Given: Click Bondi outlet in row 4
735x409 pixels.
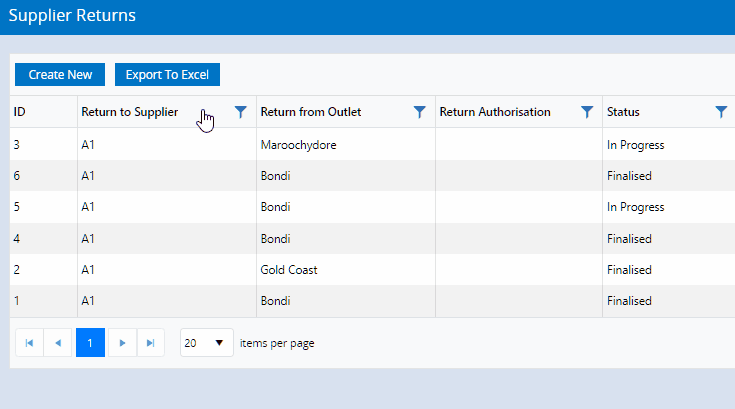Looking at the screenshot, I should [275, 238].
